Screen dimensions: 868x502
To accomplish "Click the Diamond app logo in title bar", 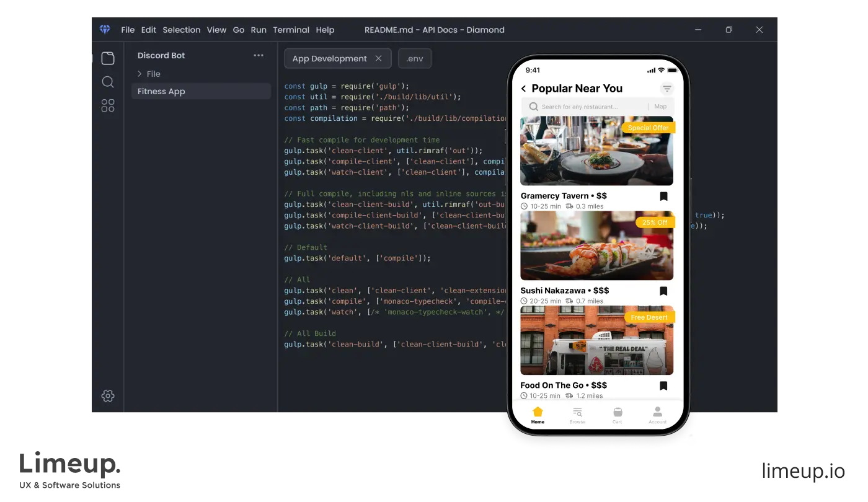I will [105, 29].
